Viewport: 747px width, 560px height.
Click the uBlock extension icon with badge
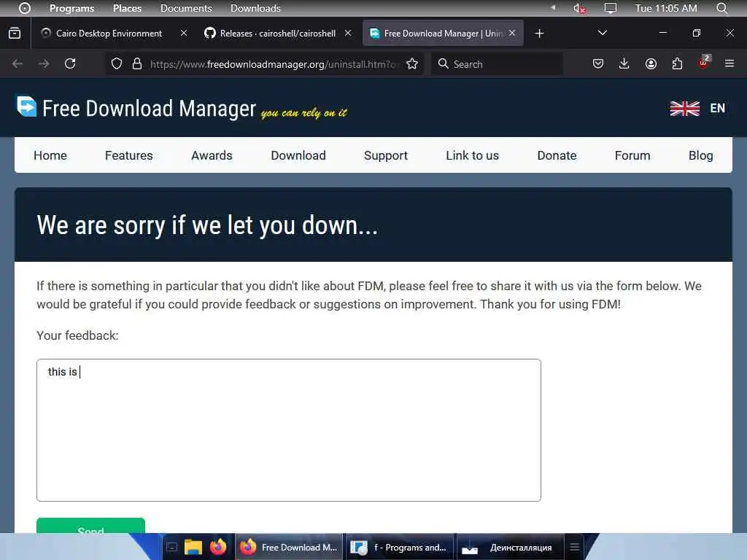704,63
